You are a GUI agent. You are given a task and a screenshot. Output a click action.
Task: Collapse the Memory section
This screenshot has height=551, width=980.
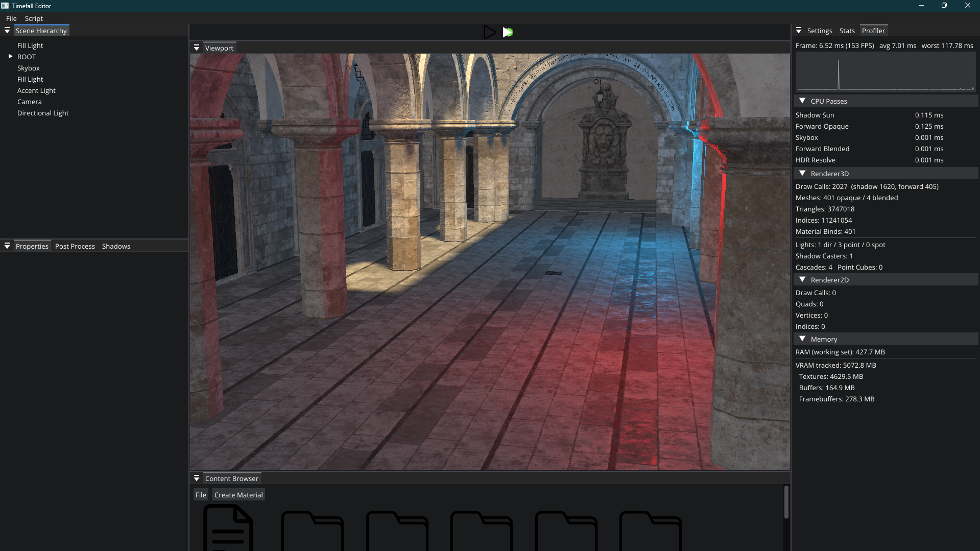pos(802,339)
